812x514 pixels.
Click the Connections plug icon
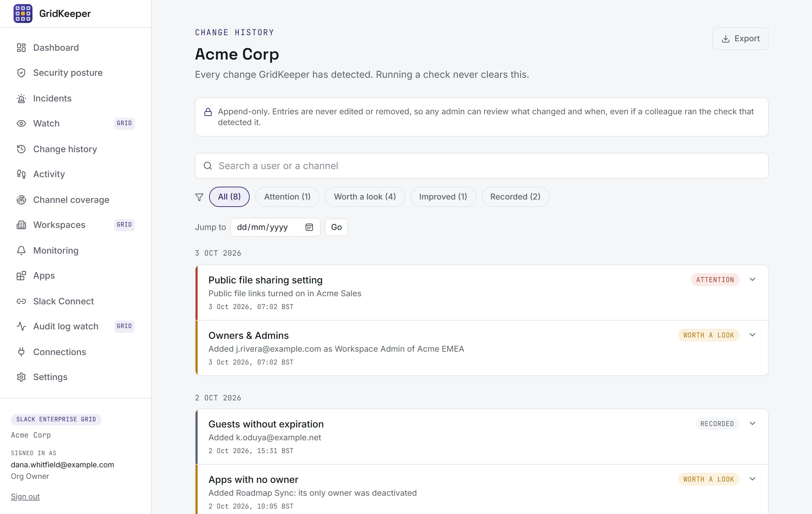click(x=21, y=352)
